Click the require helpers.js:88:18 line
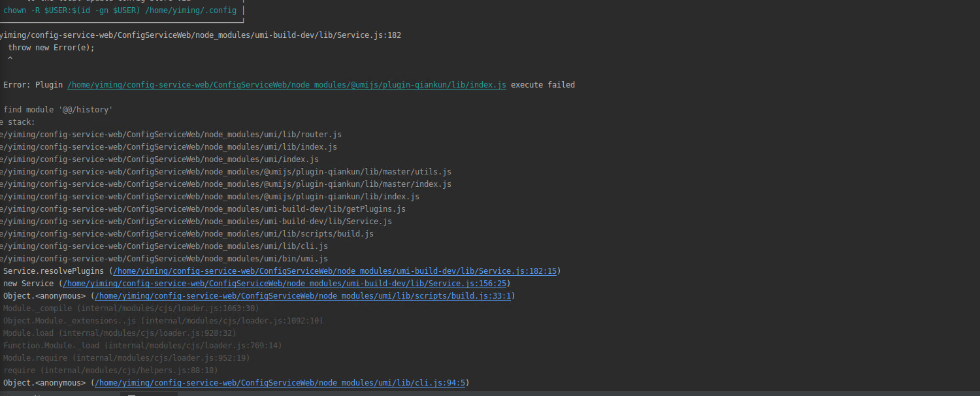The width and height of the screenshot is (980, 396). pyautogui.click(x=110, y=371)
